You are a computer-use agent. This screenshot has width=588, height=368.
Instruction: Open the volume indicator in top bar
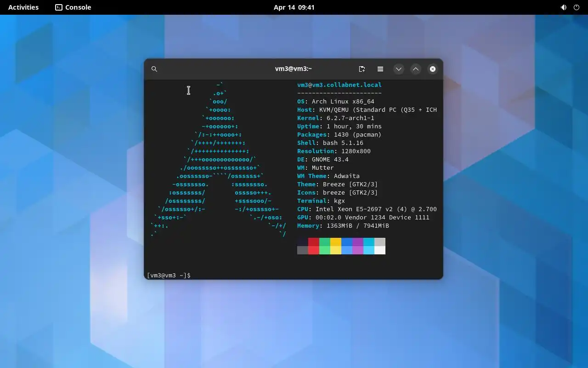(564, 7)
